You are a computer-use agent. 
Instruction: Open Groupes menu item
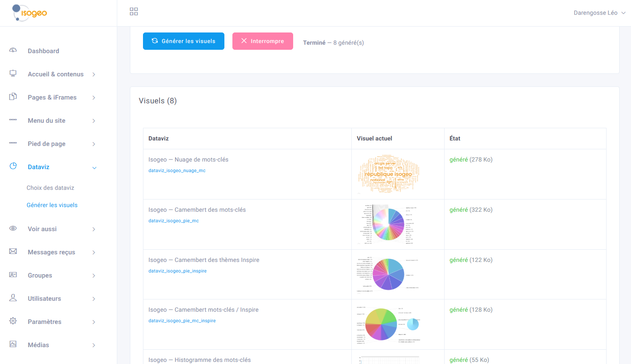click(x=40, y=275)
